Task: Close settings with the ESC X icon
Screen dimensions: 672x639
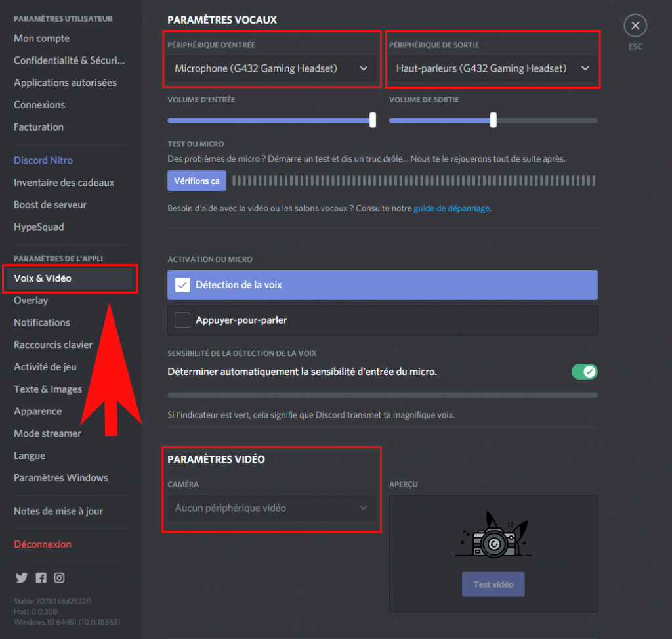Action: point(635,26)
